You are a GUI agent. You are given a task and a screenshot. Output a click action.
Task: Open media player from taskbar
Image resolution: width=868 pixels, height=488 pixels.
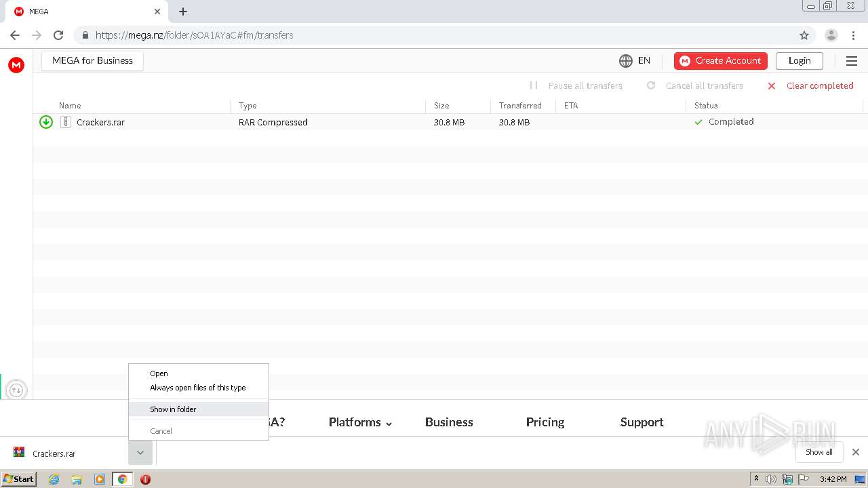[x=100, y=479]
